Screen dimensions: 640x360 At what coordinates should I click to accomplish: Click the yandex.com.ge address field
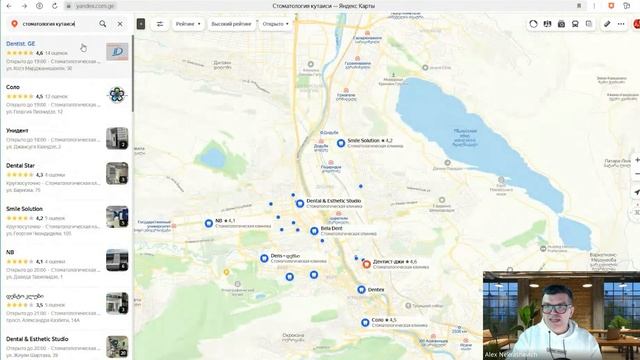(x=96, y=6)
